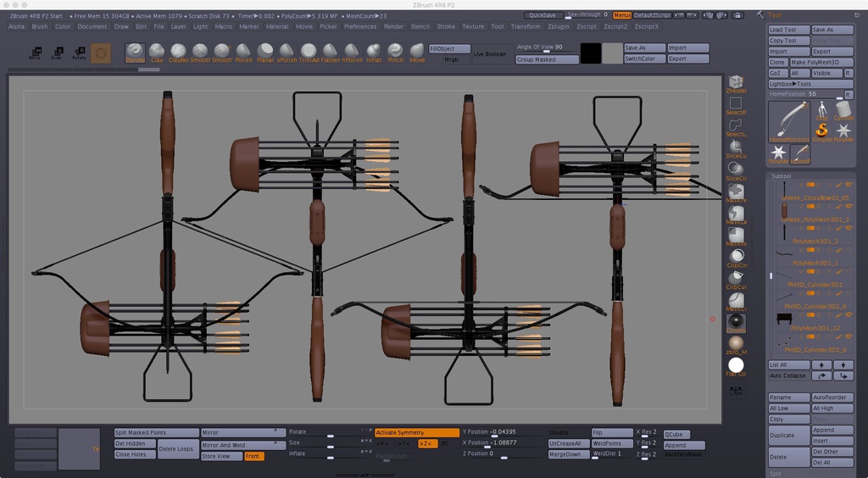This screenshot has height=478, width=868.
Task: Pick the SelectRect brush
Action: (x=736, y=106)
